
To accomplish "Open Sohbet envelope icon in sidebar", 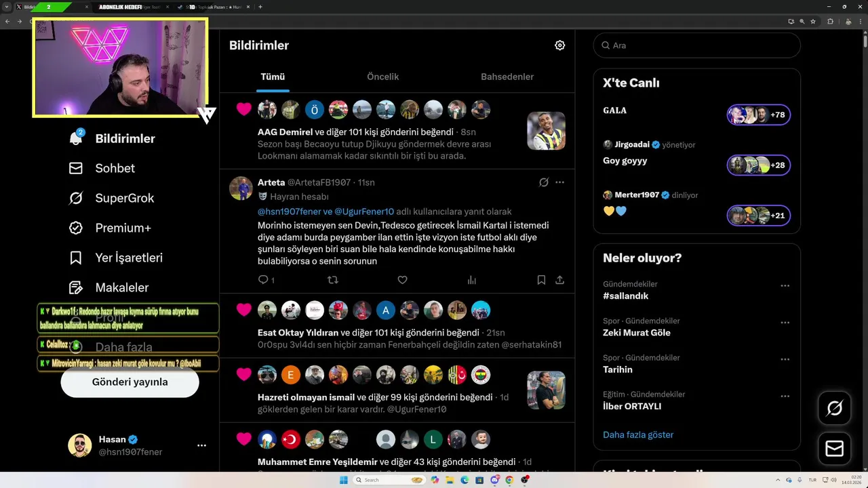I will pos(76,168).
